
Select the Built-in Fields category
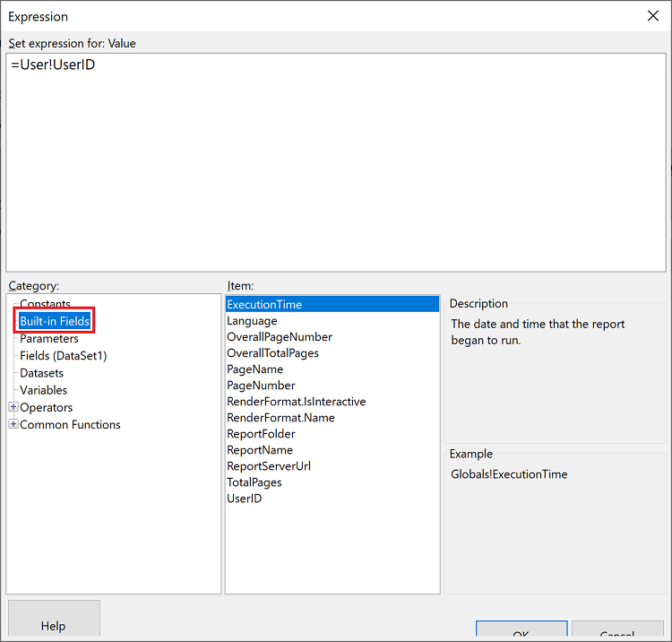[55, 321]
